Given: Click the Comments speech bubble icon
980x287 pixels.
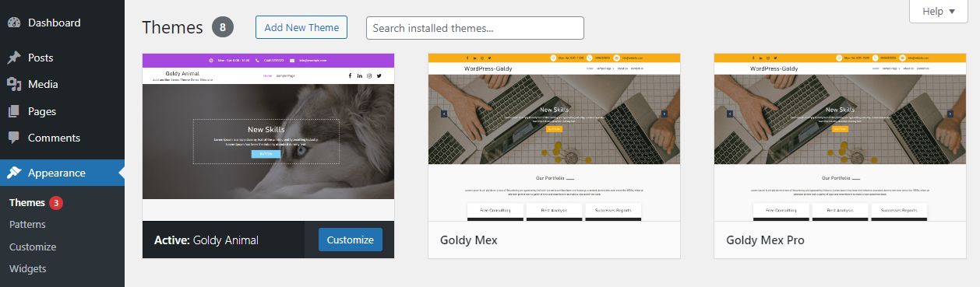Looking at the screenshot, I should (14, 138).
